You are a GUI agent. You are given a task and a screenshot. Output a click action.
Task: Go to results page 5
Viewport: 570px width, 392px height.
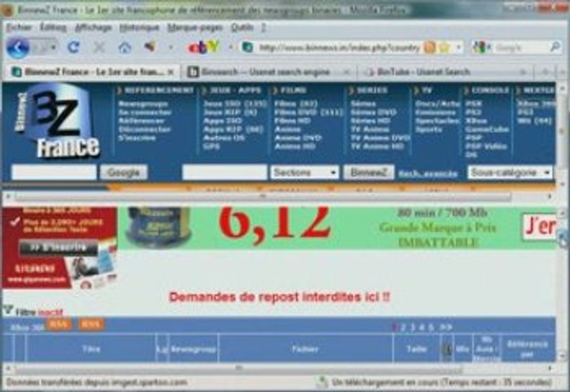click(431, 327)
